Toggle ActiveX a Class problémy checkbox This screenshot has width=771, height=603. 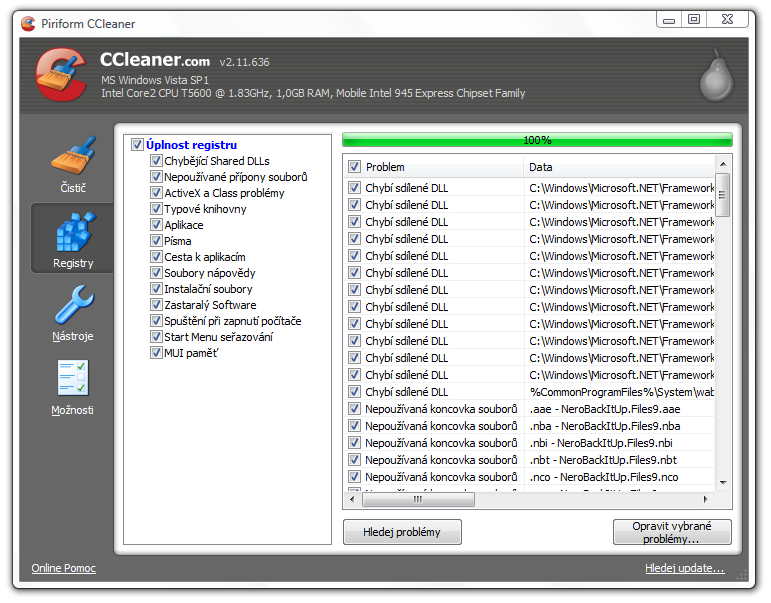(156, 193)
